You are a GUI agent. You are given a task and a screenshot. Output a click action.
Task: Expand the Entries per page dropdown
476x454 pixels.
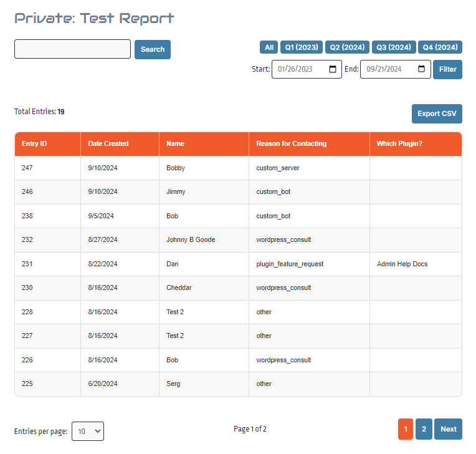[x=88, y=430]
